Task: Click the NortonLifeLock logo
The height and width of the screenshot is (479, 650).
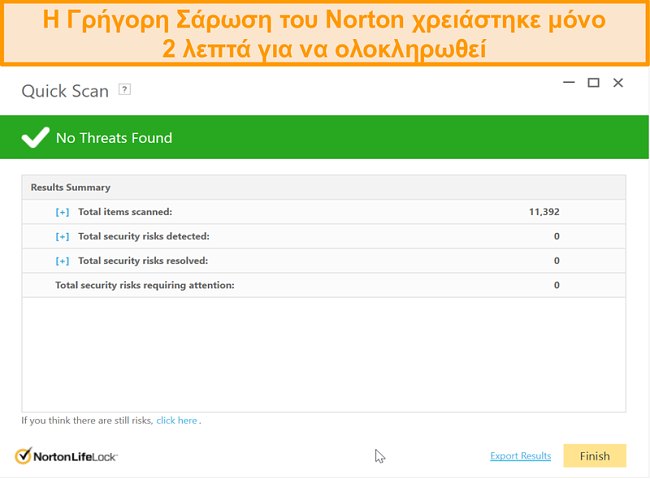Action: [x=66, y=456]
